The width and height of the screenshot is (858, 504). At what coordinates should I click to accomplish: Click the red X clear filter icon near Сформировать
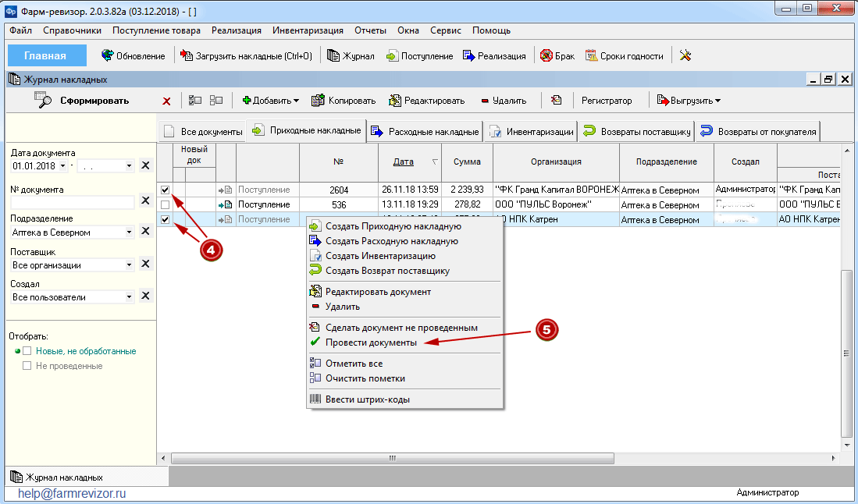click(166, 101)
